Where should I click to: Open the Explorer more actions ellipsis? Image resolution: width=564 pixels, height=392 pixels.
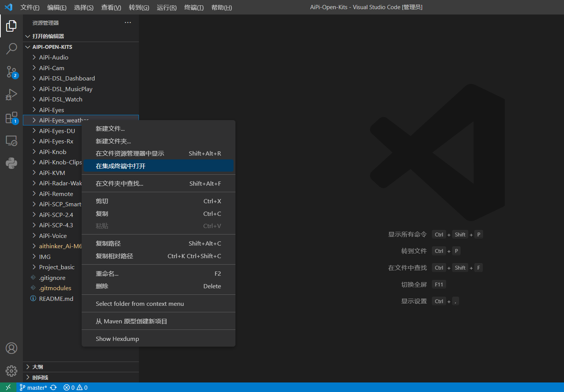(x=128, y=22)
